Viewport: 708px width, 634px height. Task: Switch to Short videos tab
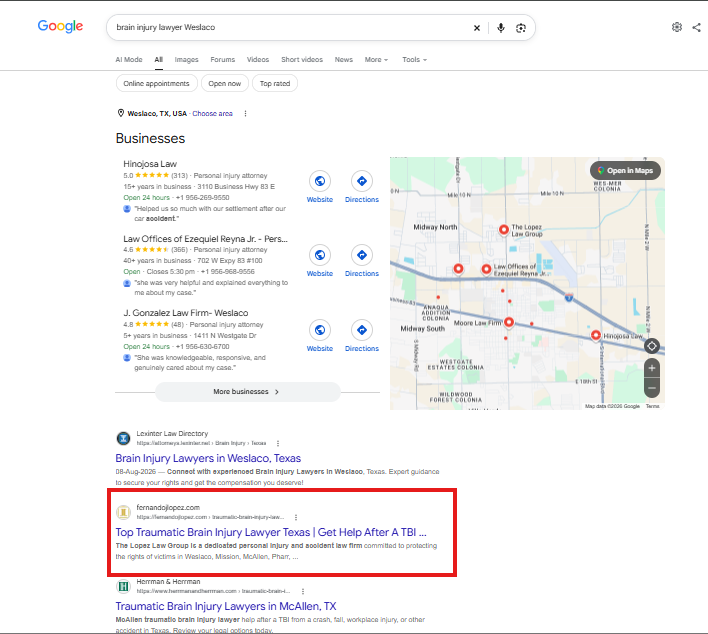(302, 60)
